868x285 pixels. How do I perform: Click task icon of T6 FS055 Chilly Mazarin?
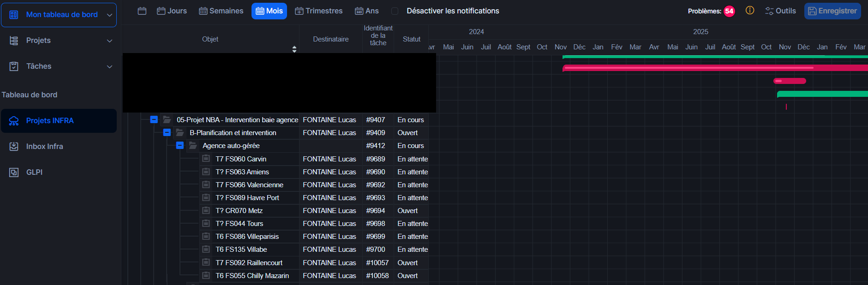(206, 275)
